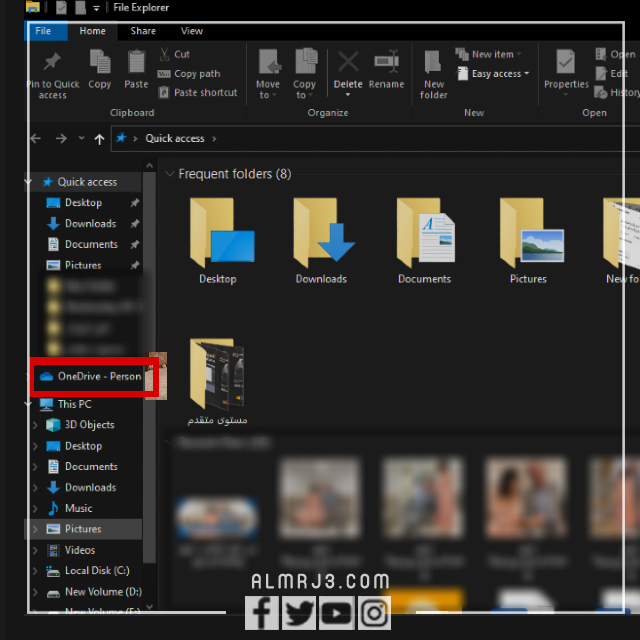
Task: Select OneDrive - Personal in the sidebar
Action: [90, 376]
